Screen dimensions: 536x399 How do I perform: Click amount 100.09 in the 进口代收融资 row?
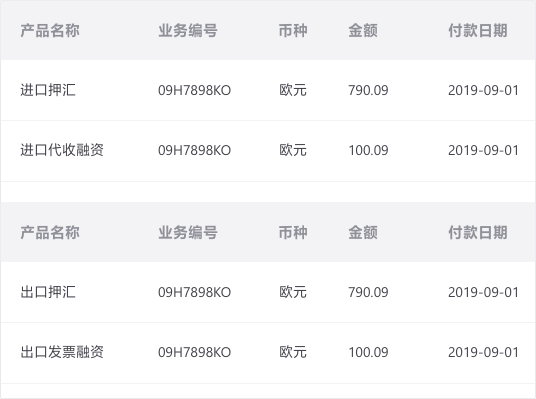368,150
